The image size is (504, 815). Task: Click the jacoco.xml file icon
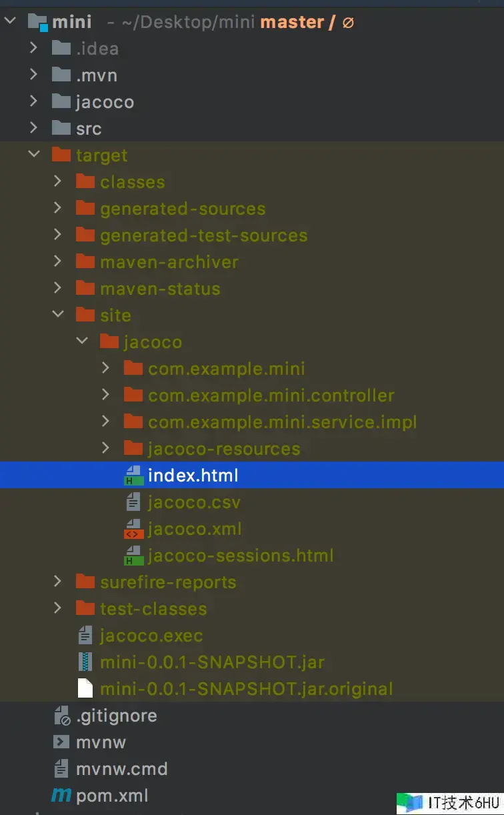(134, 529)
